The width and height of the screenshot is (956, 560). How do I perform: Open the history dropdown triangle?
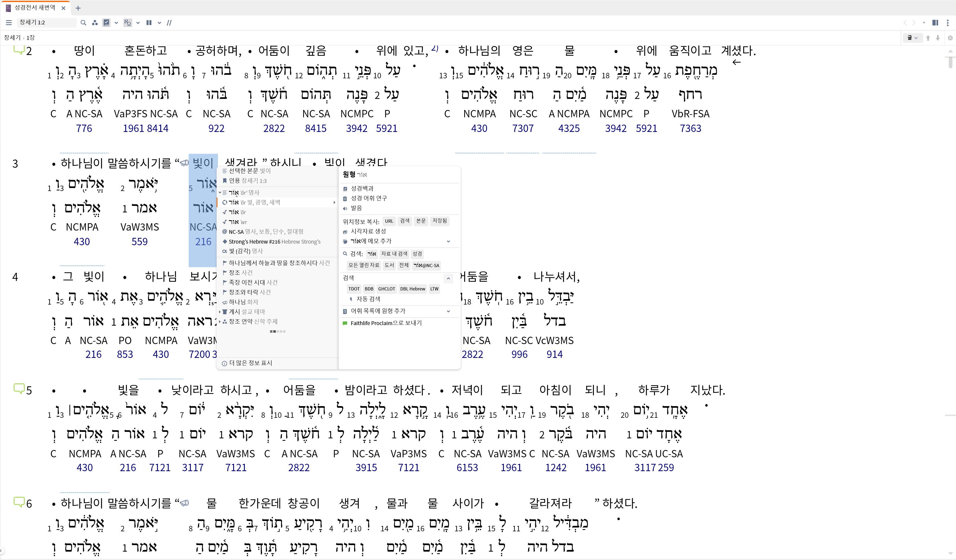(x=924, y=23)
